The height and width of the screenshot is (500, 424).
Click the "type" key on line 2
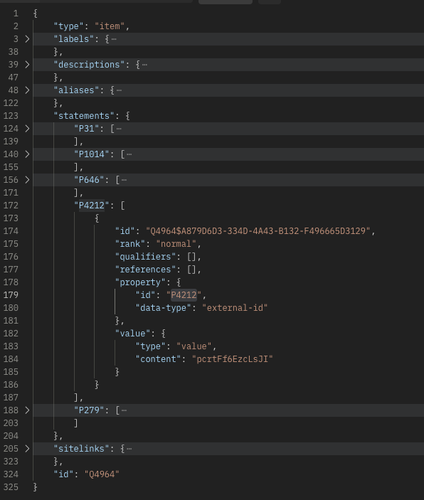pos(69,26)
